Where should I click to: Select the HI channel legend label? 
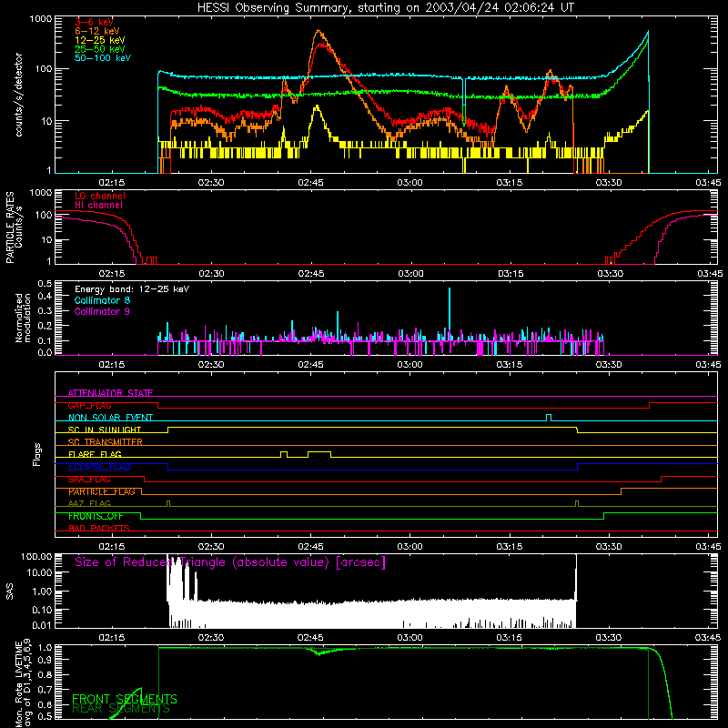click(x=98, y=205)
